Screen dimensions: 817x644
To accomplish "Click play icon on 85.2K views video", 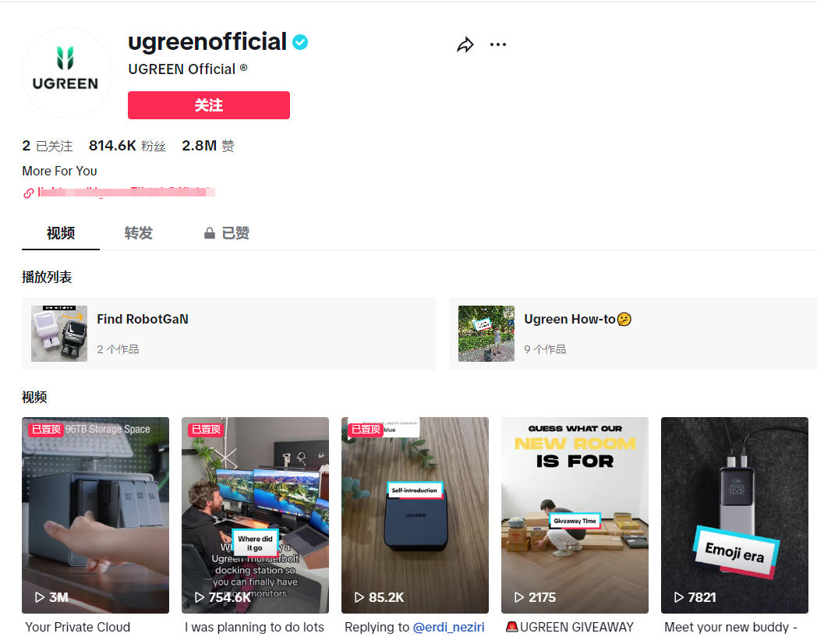I will (x=359, y=597).
